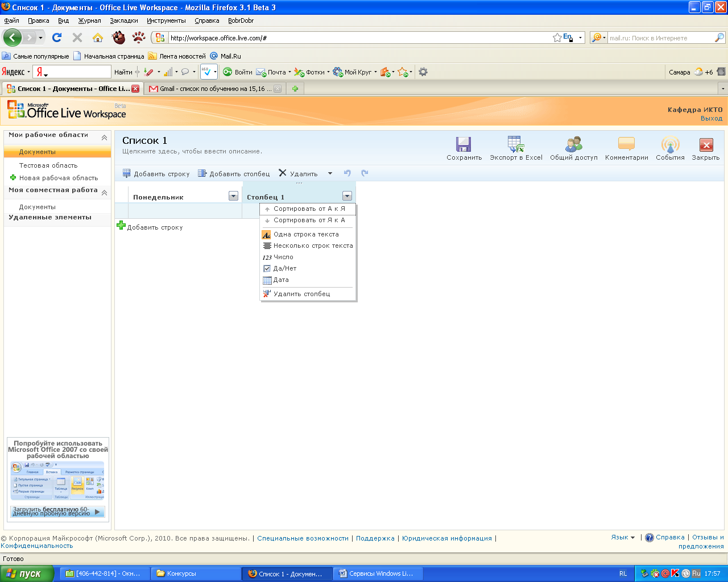Select Да/Нет column type

(308, 268)
